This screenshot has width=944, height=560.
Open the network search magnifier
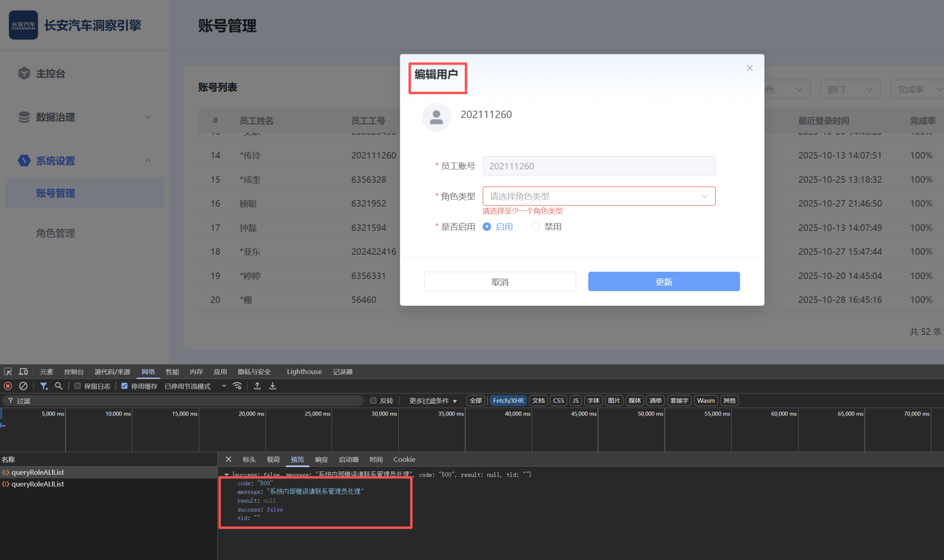pyautogui.click(x=59, y=386)
